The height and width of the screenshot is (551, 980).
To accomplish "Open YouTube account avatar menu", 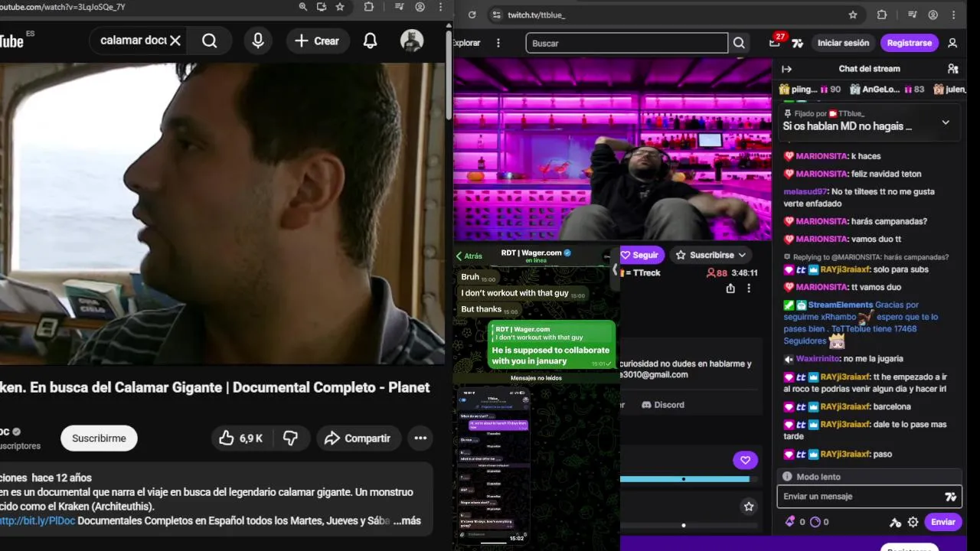I will [x=412, y=41].
